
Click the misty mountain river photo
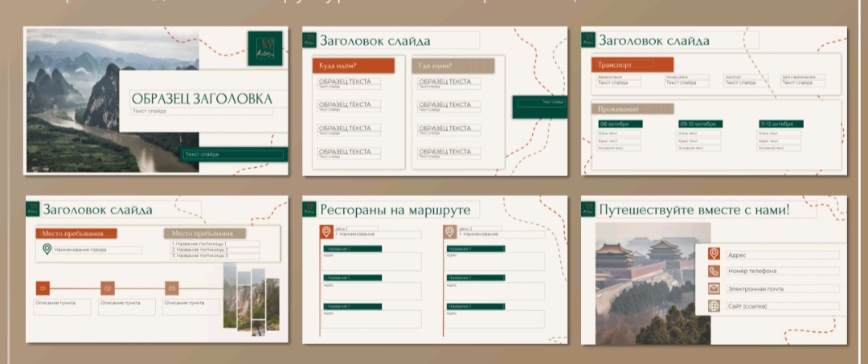[113, 100]
